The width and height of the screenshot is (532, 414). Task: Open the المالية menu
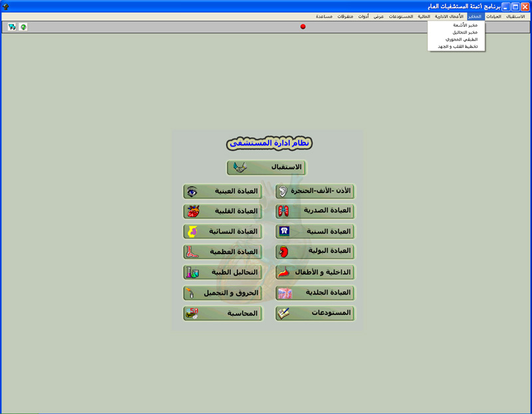[x=424, y=16]
